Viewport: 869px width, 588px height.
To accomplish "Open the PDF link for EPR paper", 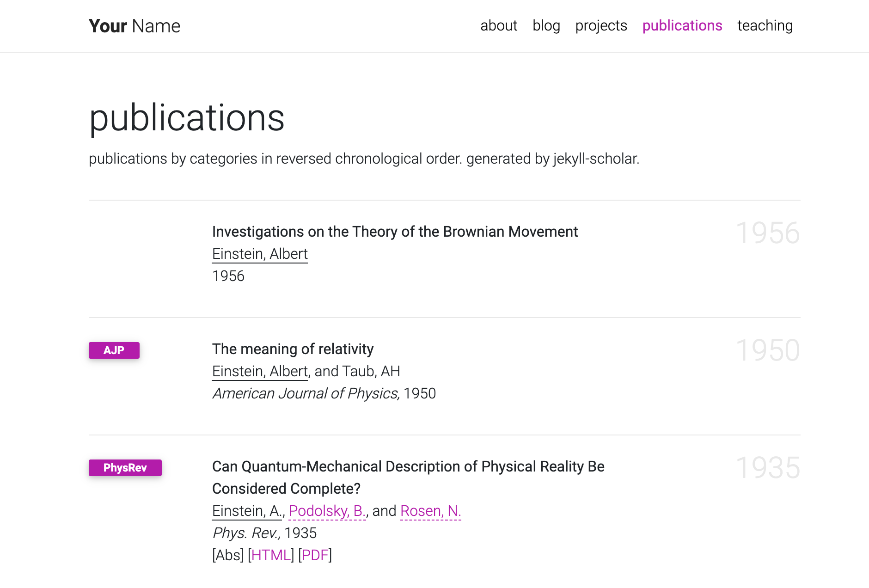I will pyautogui.click(x=315, y=555).
